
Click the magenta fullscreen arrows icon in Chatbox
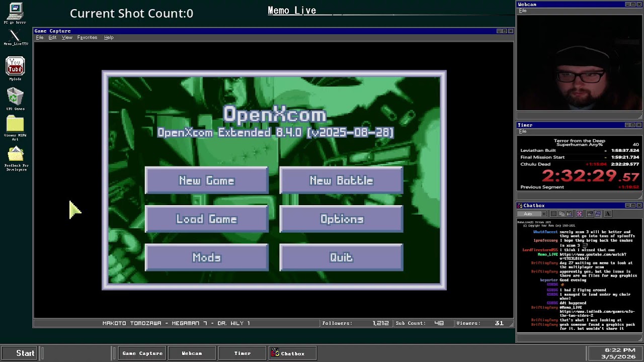point(579,214)
